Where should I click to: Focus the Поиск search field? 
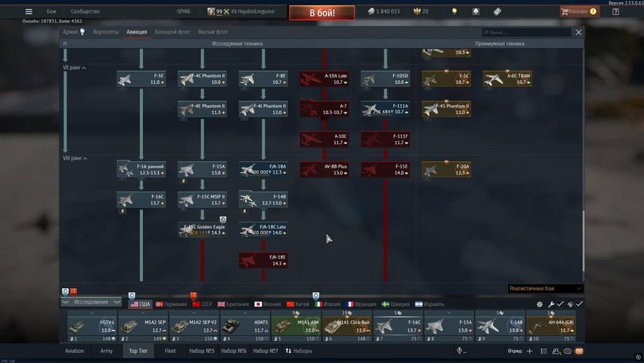tap(527, 32)
